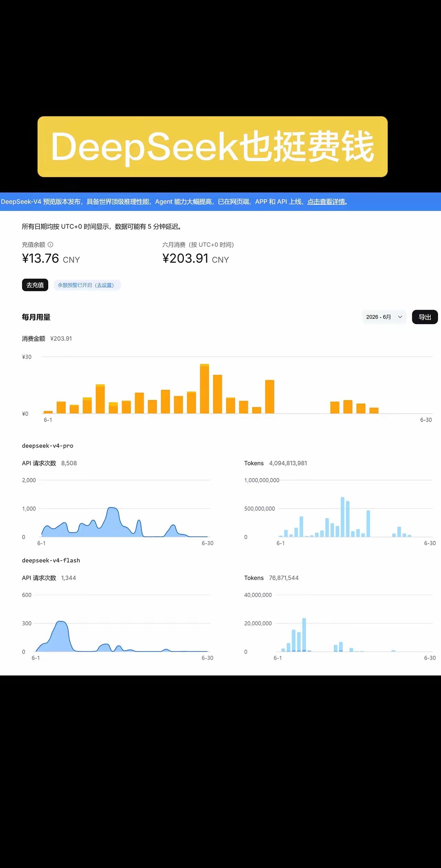Click the UTC+0 time notice text
The height and width of the screenshot is (868, 441).
coord(102,227)
